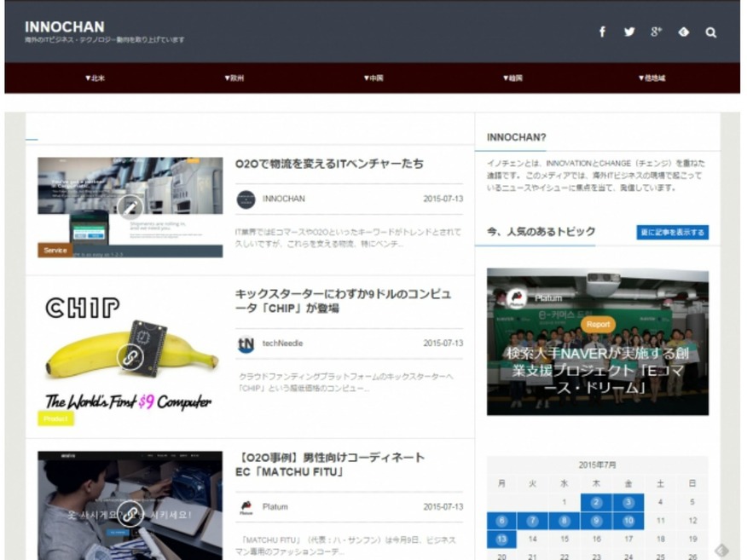Click calendar day 16
The image size is (747, 560).
pyautogui.click(x=596, y=540)
